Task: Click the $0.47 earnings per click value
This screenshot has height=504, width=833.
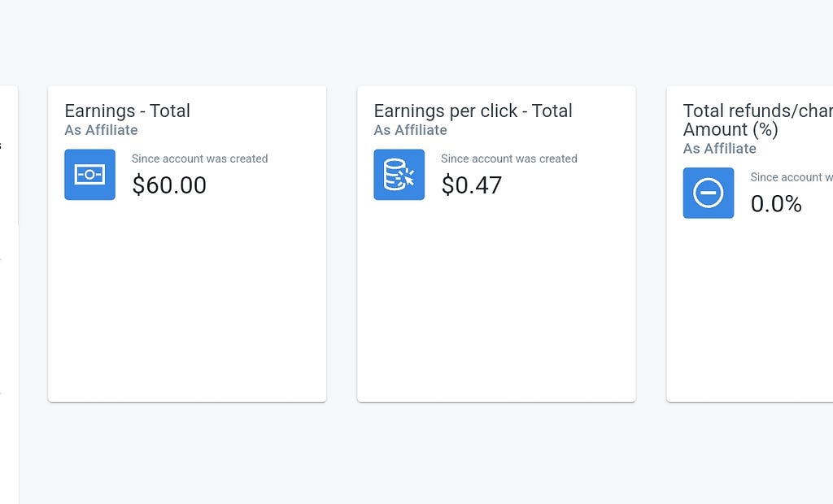Action: coord(471,185)
